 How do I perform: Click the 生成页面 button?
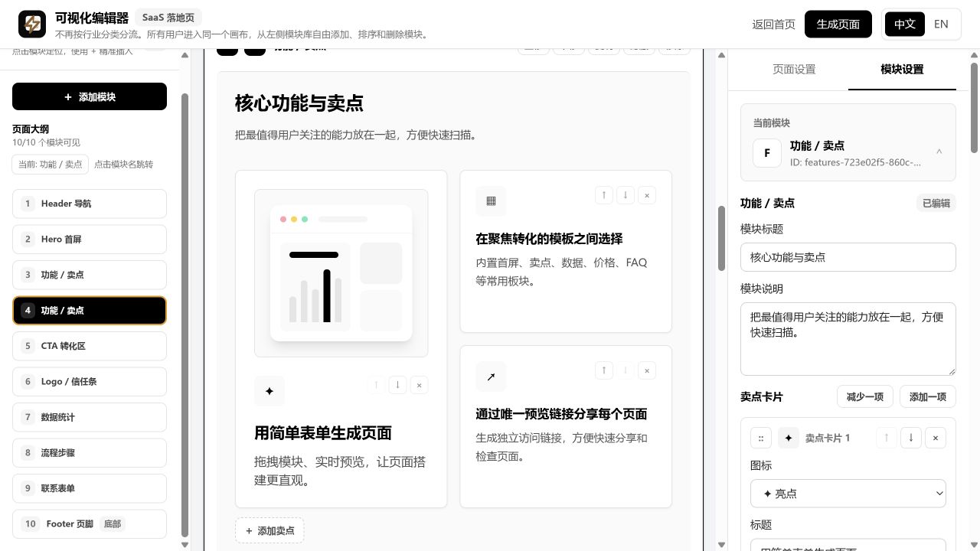coord(838,24)
